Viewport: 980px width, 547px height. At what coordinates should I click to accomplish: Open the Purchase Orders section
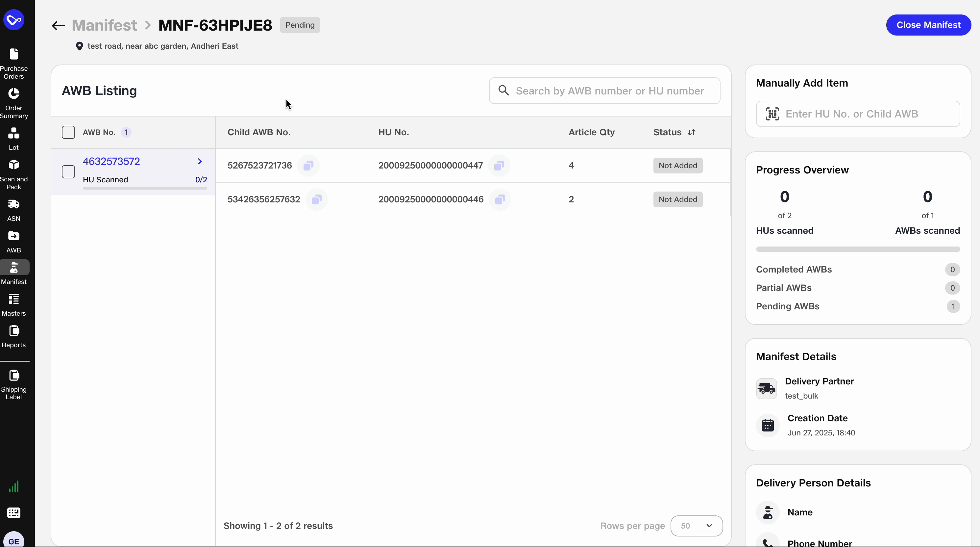coord(14,63)
